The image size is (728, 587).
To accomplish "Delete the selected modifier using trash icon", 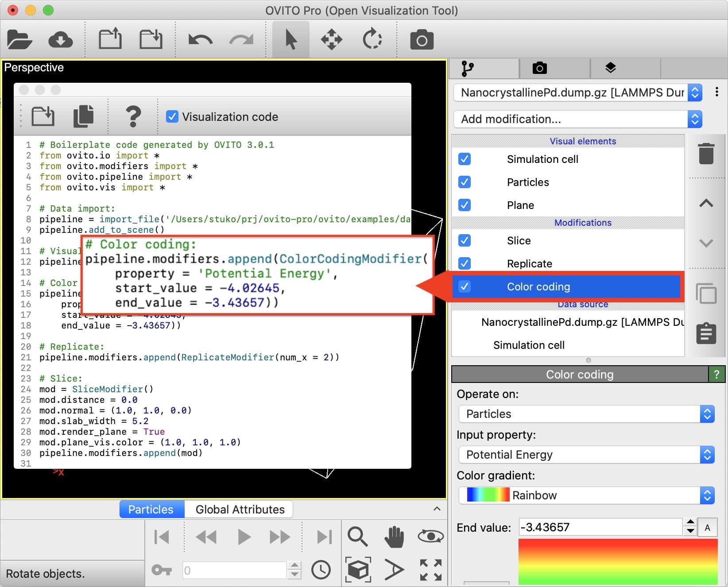I will pos(707,153).
